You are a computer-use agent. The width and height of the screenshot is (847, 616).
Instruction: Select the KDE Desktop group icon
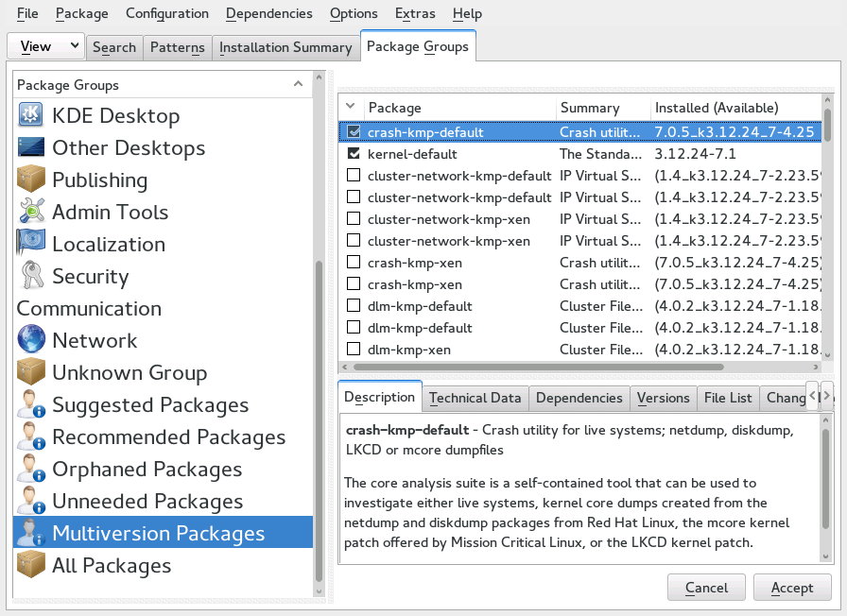coord(31,114)
